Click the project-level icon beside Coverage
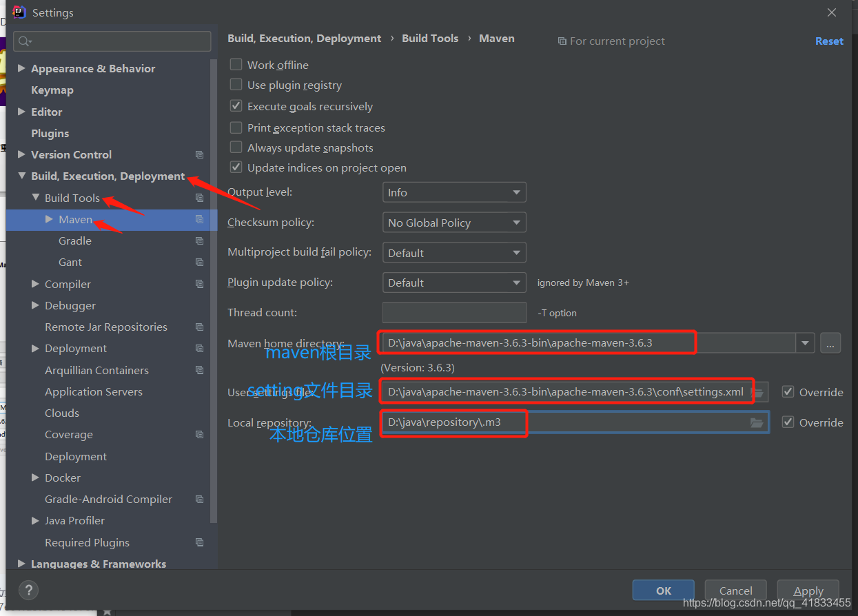Screen dimensions: 858x616 click(199, 435)
